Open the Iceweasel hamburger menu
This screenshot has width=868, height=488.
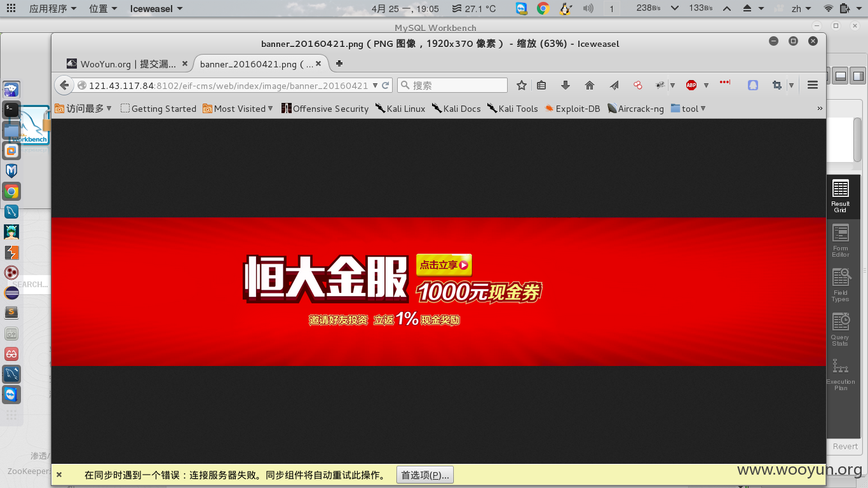(812, 85)
